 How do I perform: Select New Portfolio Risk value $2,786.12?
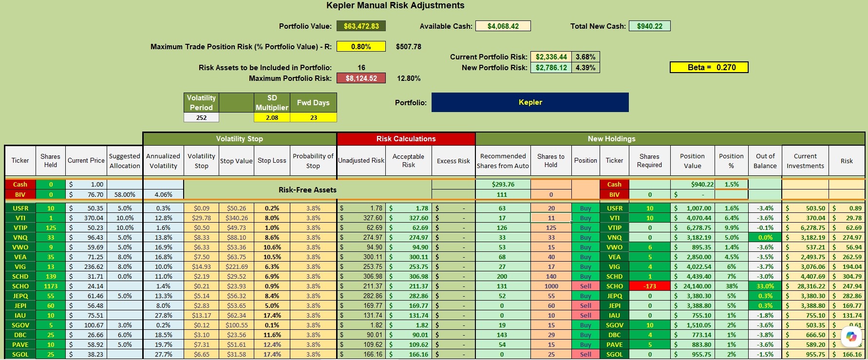click(551, 68)
